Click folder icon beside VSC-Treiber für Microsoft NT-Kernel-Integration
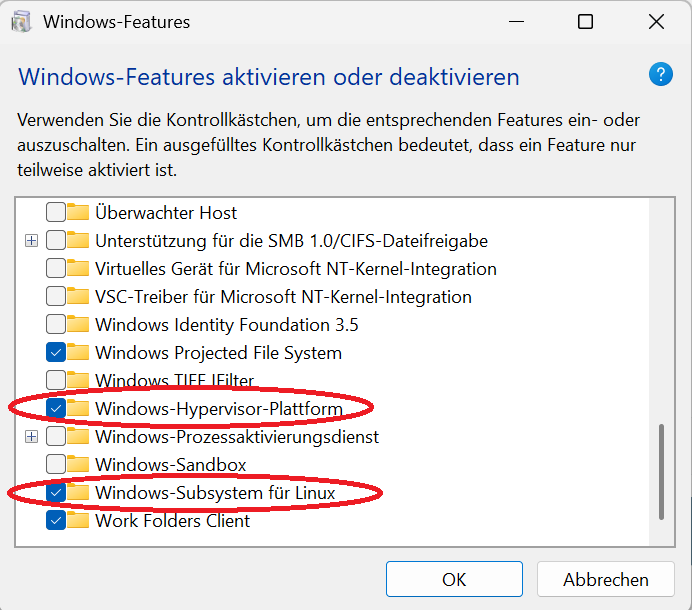This screenshot has width=692, height=610. (78, 296)
